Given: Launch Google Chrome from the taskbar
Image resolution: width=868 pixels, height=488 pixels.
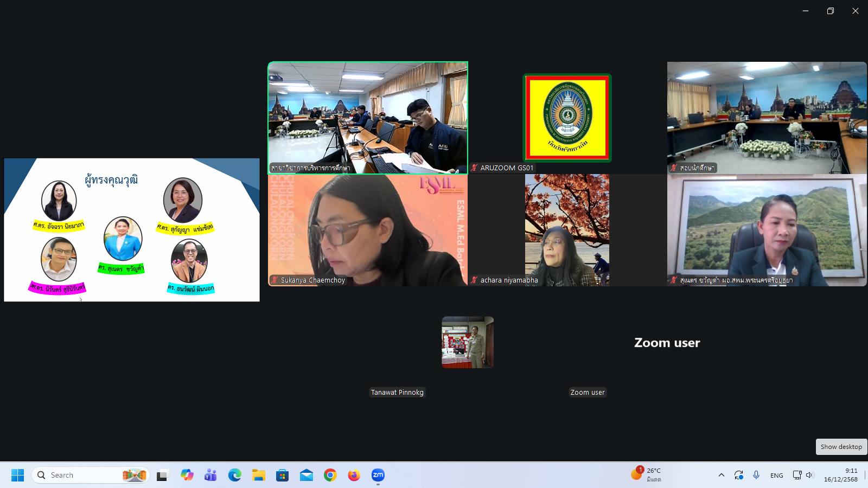Looking at the screenshot, I should click(x=330, y=475).
